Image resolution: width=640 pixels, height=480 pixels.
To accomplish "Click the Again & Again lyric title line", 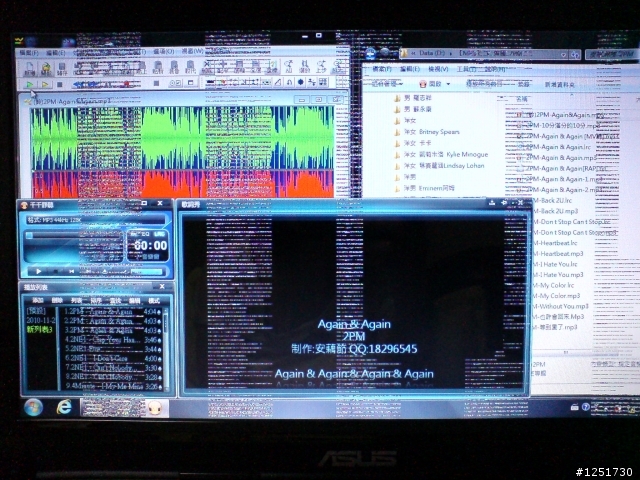I will (x=354, y=324).
